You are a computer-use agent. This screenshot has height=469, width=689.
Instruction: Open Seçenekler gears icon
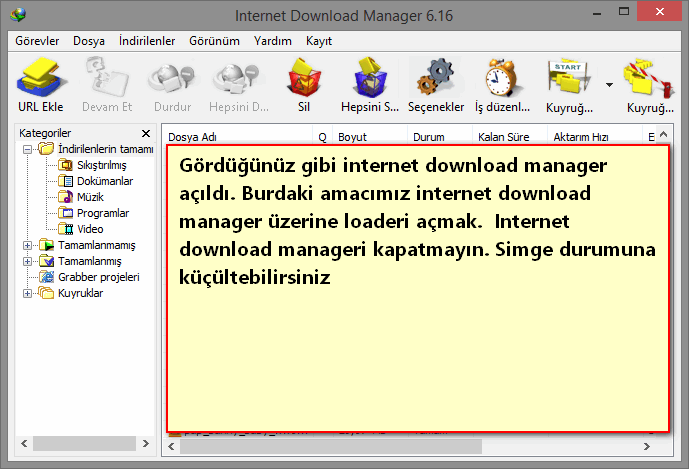435,77
